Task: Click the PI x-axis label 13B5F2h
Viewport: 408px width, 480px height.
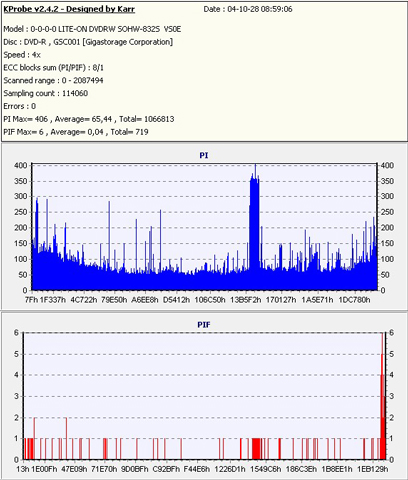Action: [246, 300]
